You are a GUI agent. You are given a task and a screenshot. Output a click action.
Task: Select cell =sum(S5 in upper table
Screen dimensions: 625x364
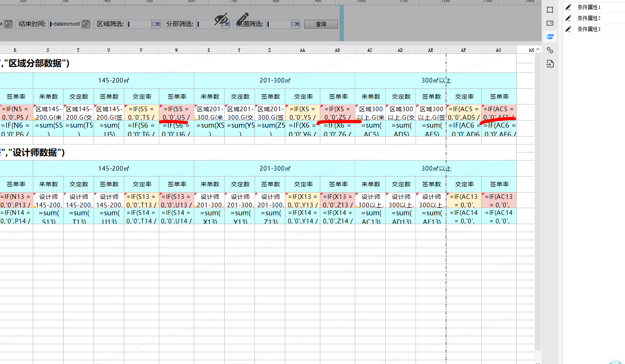click(x=48, y=128)
